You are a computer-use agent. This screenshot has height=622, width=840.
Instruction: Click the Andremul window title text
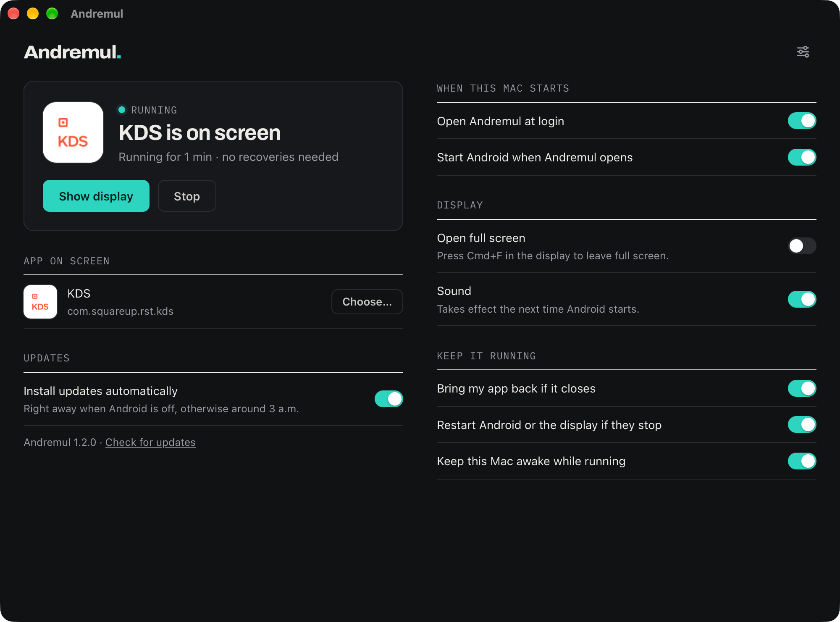pyautogui.click(x=97, y=14)
